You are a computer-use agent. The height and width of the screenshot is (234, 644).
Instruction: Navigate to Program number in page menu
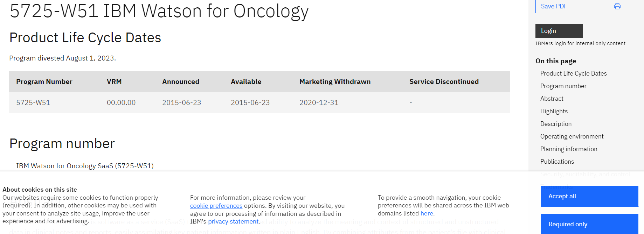click(x=563, y=86)
